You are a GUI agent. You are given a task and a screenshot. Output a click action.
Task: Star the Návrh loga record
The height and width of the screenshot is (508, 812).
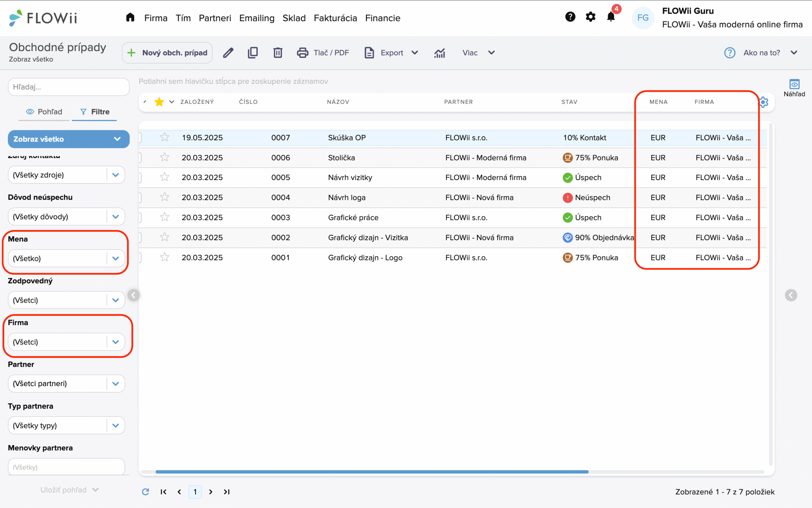click(164, 197)
